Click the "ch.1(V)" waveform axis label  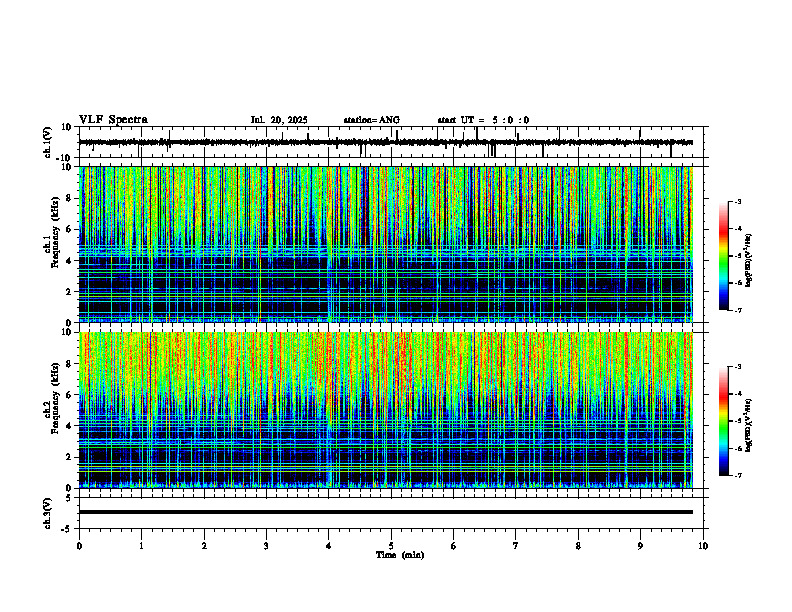tap(47, 142)
